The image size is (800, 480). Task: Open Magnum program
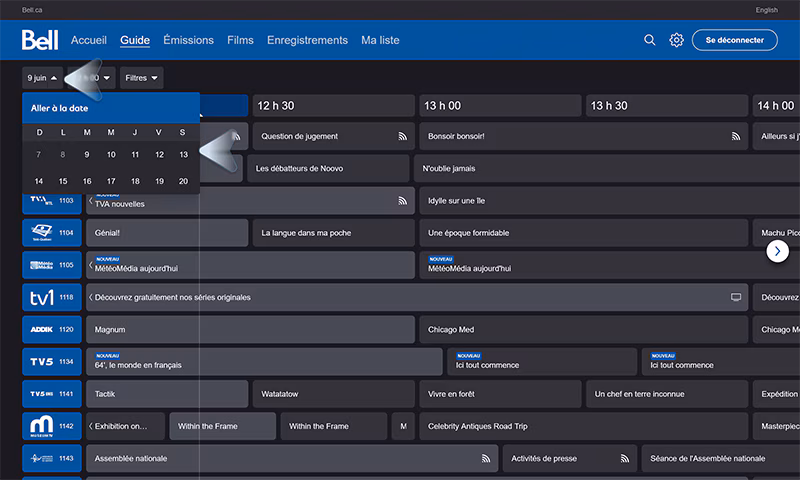251,330
